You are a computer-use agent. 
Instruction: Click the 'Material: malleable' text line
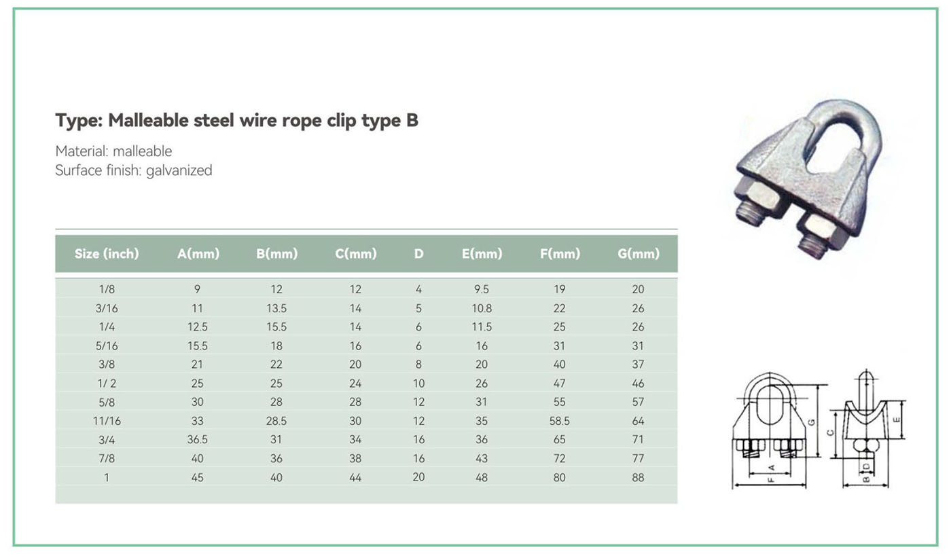point(113,151)
